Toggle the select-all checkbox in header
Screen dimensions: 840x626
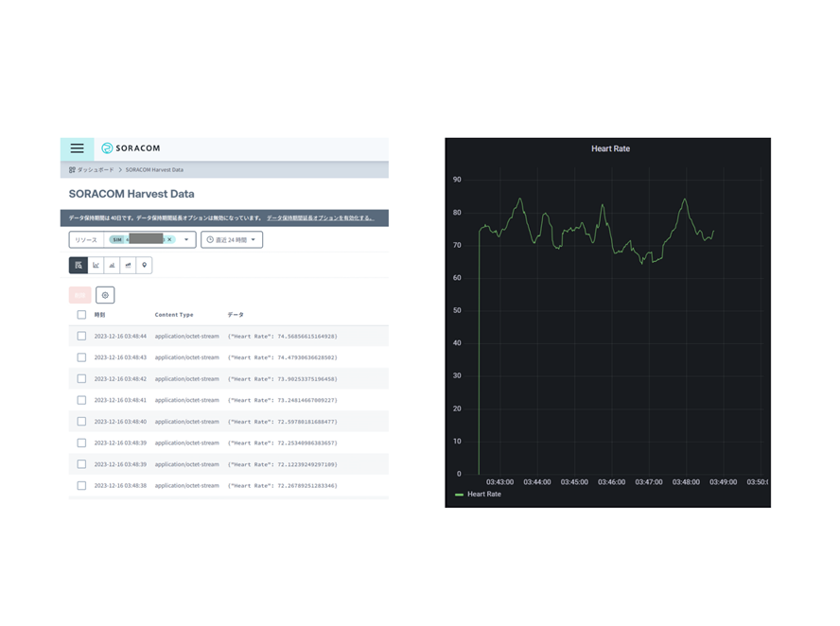[x=81, y=315]
